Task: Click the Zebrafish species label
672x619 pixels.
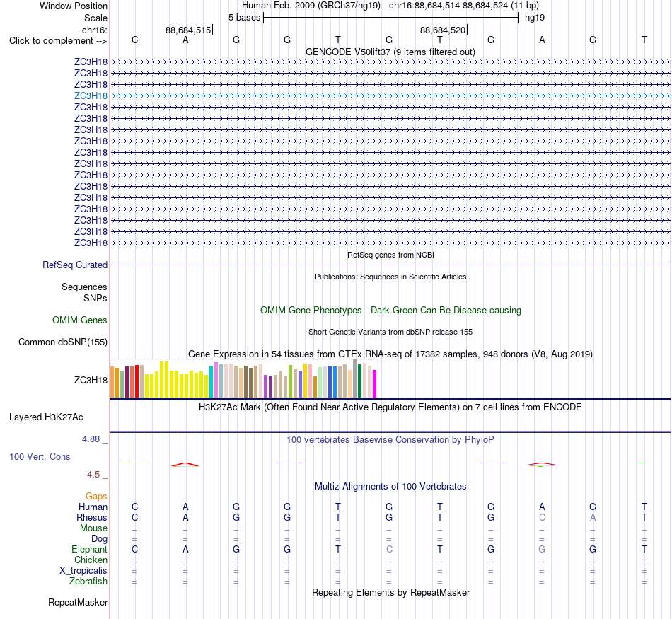Action: point(88,582)
